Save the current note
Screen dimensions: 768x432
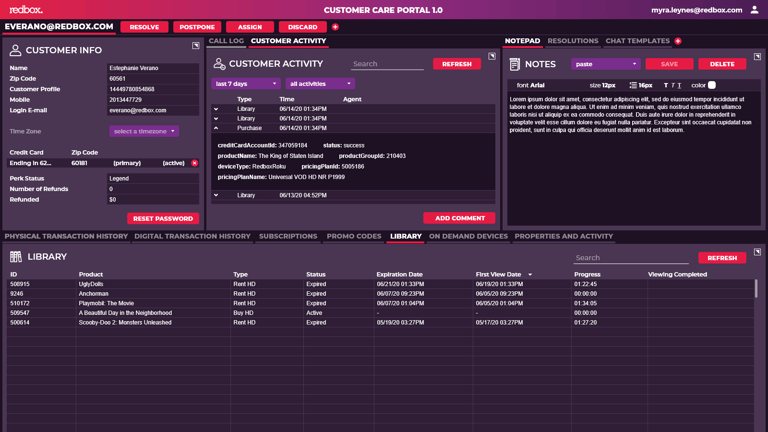click(669, 64)
